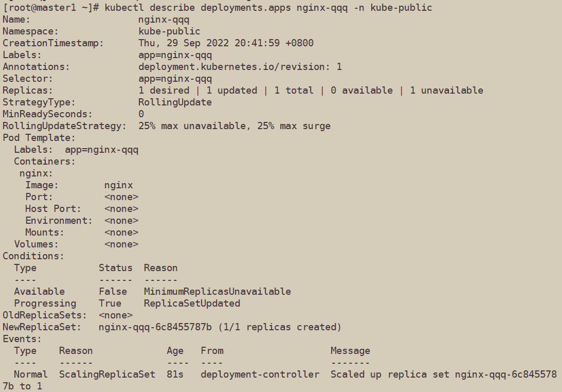562x392 pixels.
Task: Click the Environment none value
Action: point(121,221)
